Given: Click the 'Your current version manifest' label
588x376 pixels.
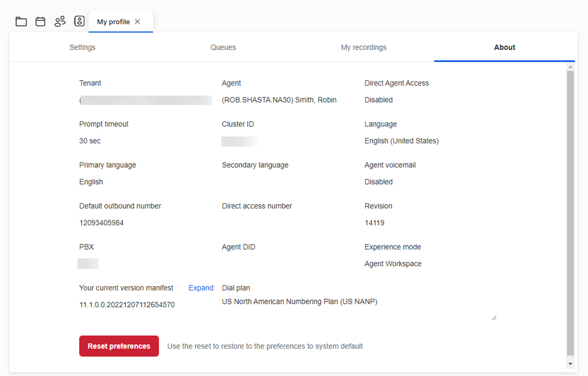Looking at the screenshot, I should click(126, 288).
